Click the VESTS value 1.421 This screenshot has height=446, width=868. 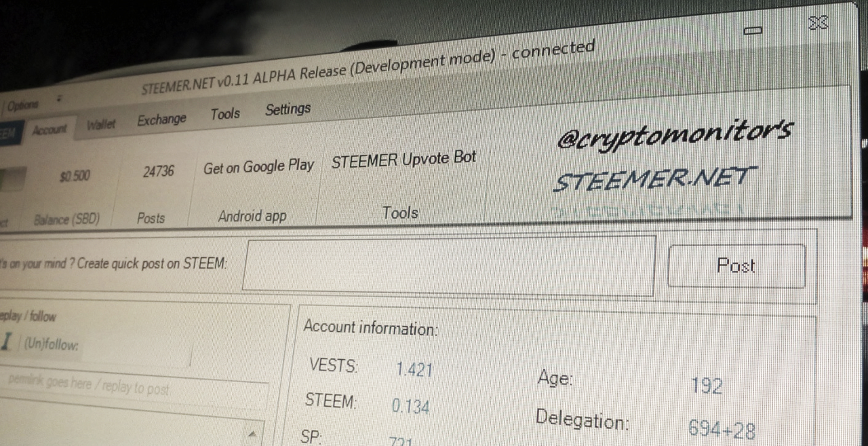click(x=414, y=370)
